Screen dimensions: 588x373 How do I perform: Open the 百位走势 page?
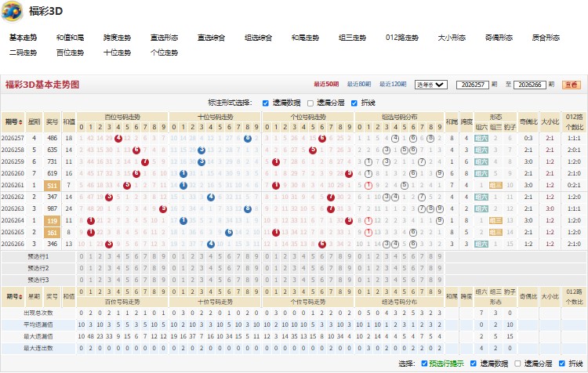[x=70, y=53]
